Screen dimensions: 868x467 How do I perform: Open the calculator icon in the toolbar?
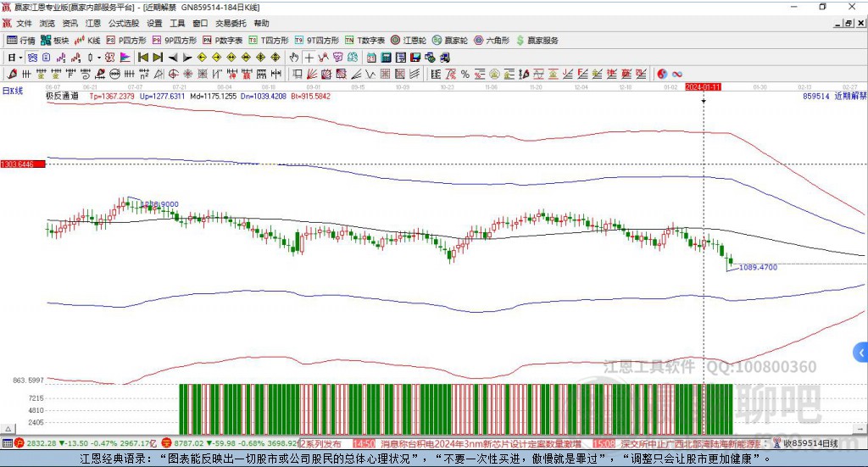click(386, 58)
